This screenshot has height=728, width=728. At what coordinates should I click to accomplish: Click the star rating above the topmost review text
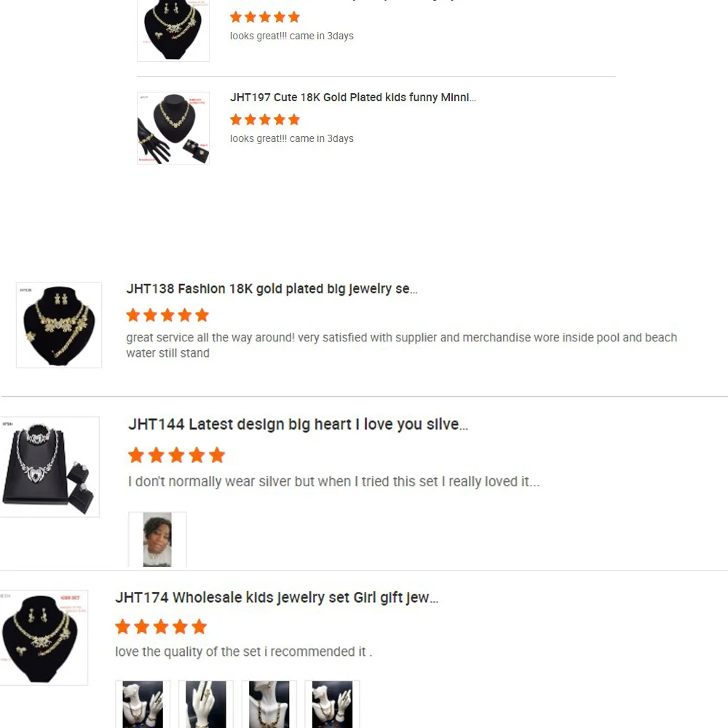[265, 17]
